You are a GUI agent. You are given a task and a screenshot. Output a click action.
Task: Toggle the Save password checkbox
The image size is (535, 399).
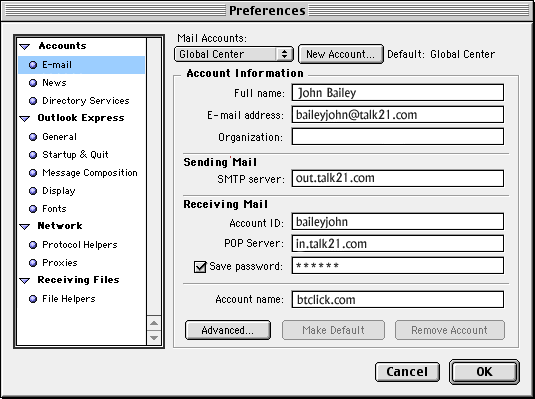click(200, 267)
